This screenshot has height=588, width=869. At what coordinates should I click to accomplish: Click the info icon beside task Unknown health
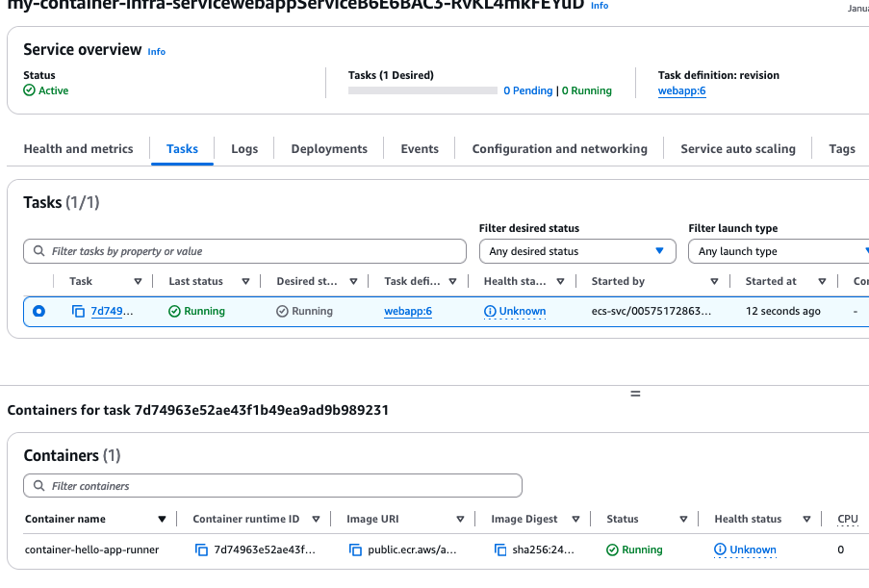(490, 312)
